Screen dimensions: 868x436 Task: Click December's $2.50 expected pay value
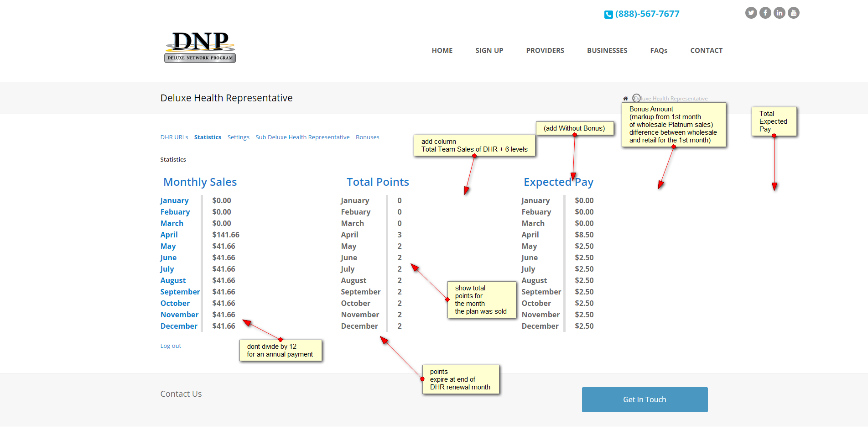coord(584,326)
